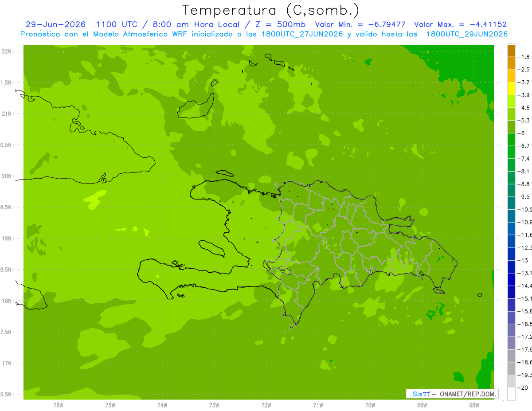Click the '-1.8' colorbar label
532x411 pixels.
tap(524, 57)
